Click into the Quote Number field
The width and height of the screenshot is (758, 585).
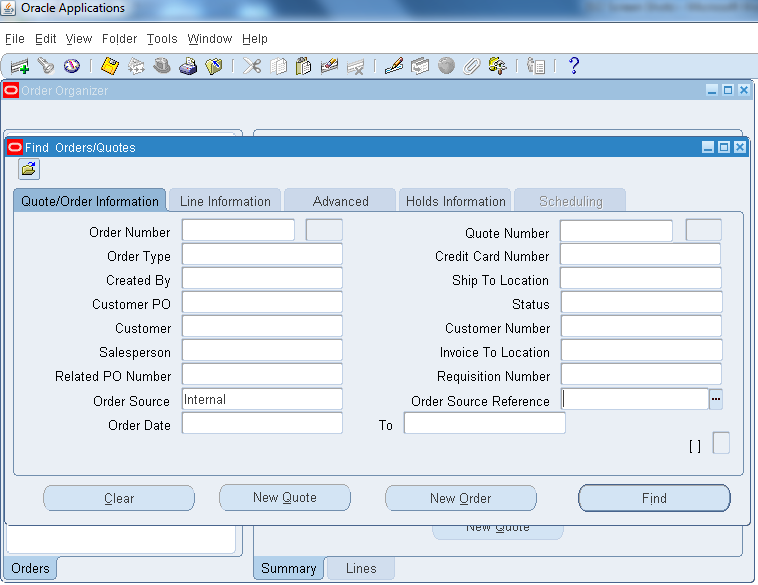click(x=616, y=231)
